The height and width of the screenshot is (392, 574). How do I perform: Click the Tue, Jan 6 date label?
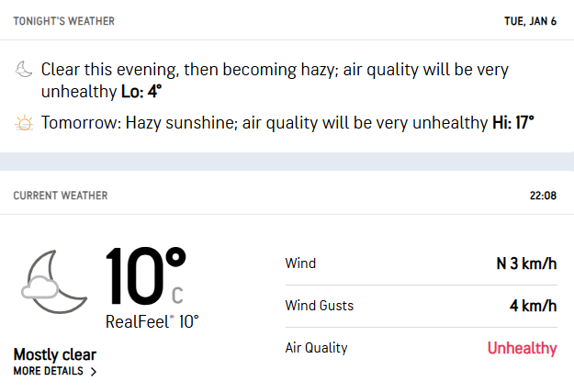click(x=530, y=20)
